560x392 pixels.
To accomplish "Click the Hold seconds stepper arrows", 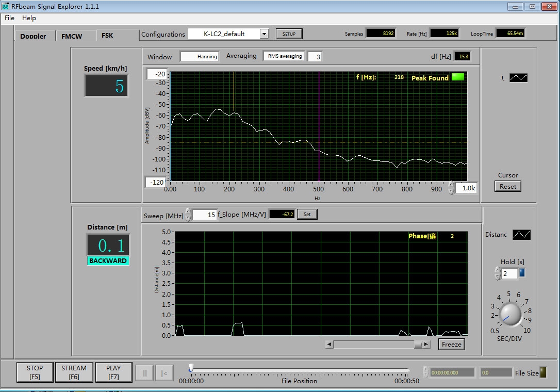I will (x=498, y=274).
